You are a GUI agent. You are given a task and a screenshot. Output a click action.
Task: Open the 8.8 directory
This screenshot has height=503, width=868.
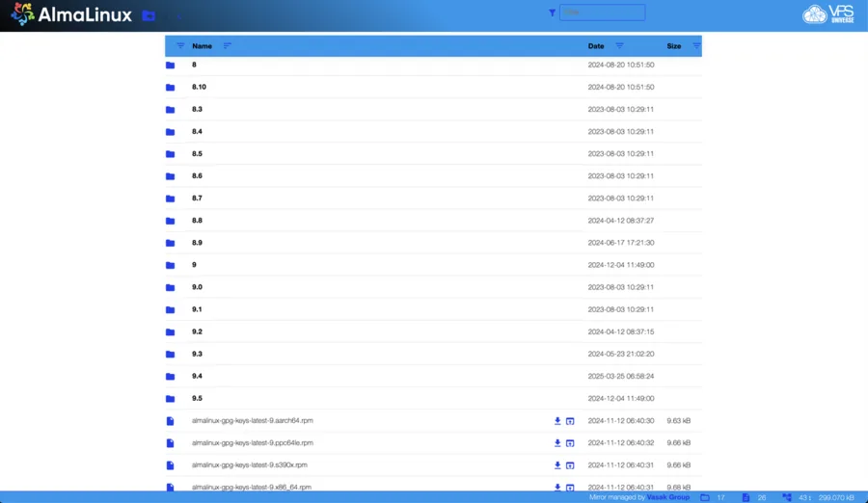click(197, 221)
